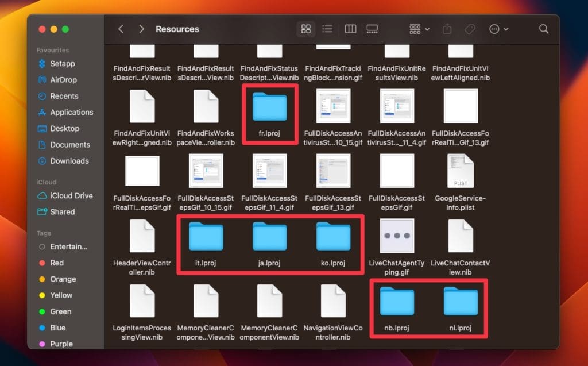Go back with the left chevron
588x366 pixels.
click(x=121, y=29)
